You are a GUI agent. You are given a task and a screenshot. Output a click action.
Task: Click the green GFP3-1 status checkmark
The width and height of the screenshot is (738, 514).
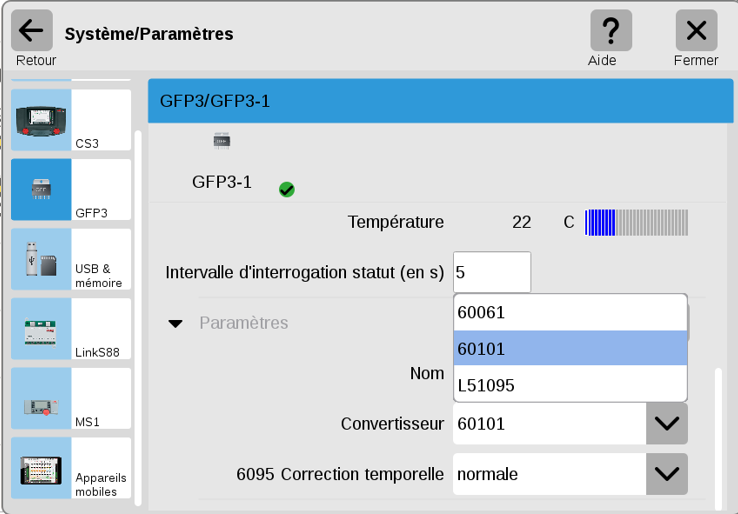pos(287,189)
